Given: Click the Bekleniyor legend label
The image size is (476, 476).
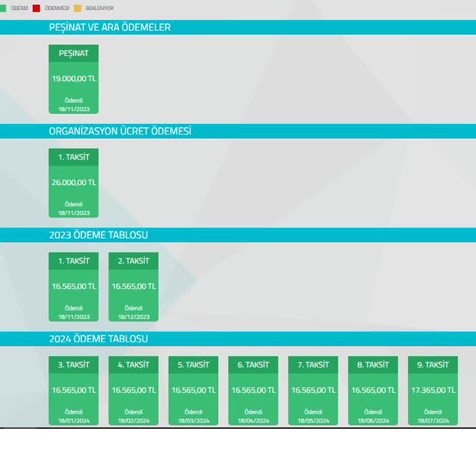Looking at the screenshot, I should [x=99, y=8].
